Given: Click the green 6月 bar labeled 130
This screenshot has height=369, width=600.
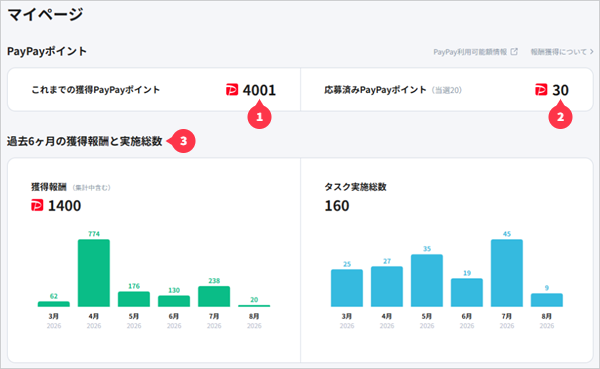Looking at the screenshot, I should (x=174, y=301).
